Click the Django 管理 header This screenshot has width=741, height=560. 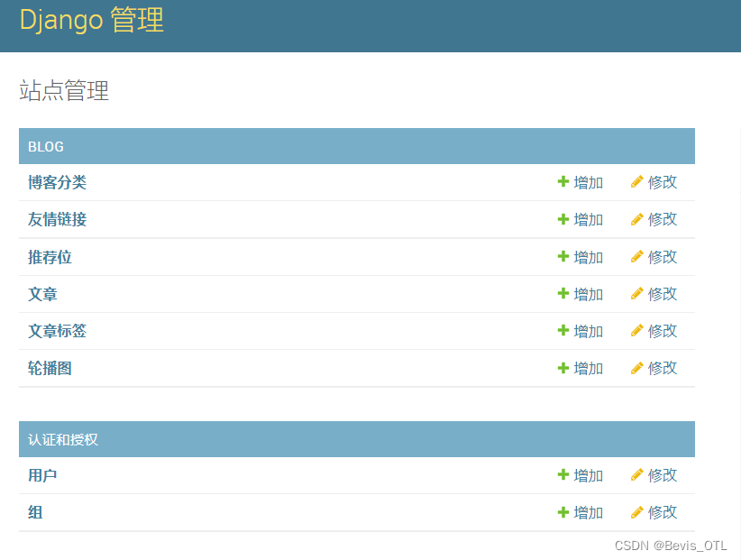91,21
